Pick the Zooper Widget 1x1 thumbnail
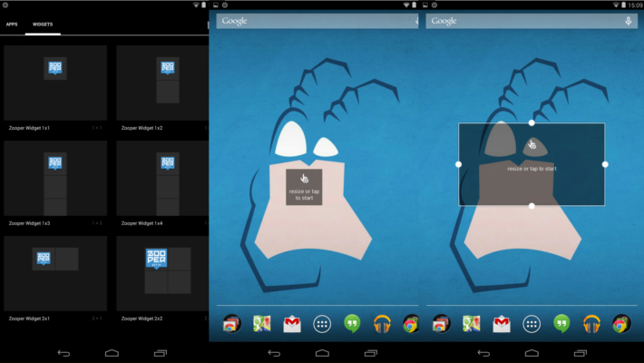Screen dimensions: 644x363 click(55, 83)
